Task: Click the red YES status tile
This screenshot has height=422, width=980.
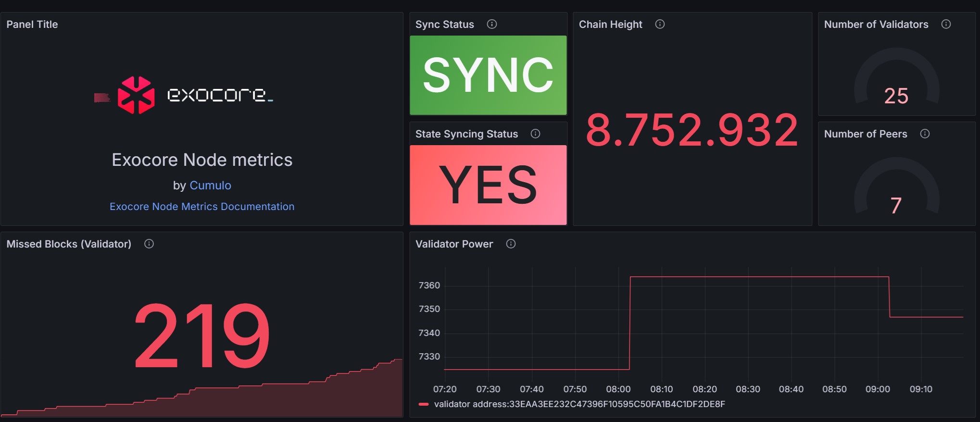Action: [x=488, y=185]
